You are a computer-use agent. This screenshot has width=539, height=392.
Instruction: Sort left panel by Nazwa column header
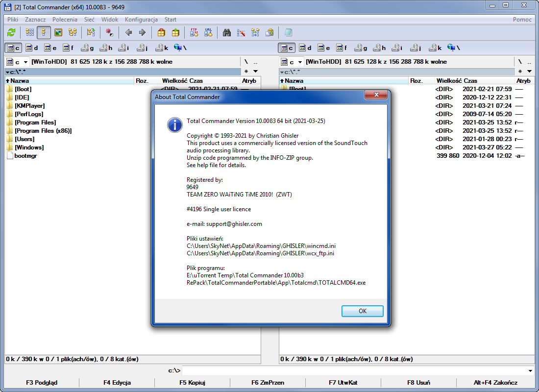69,81
